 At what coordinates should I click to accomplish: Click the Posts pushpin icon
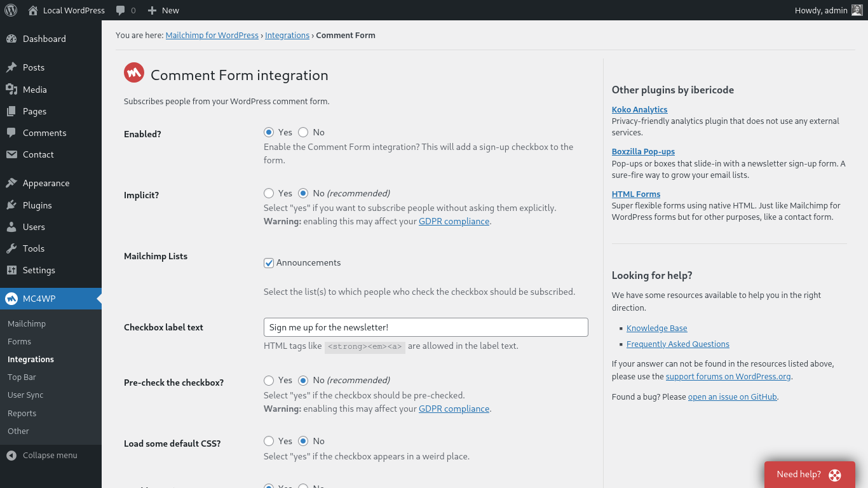[x=11, y=67]
